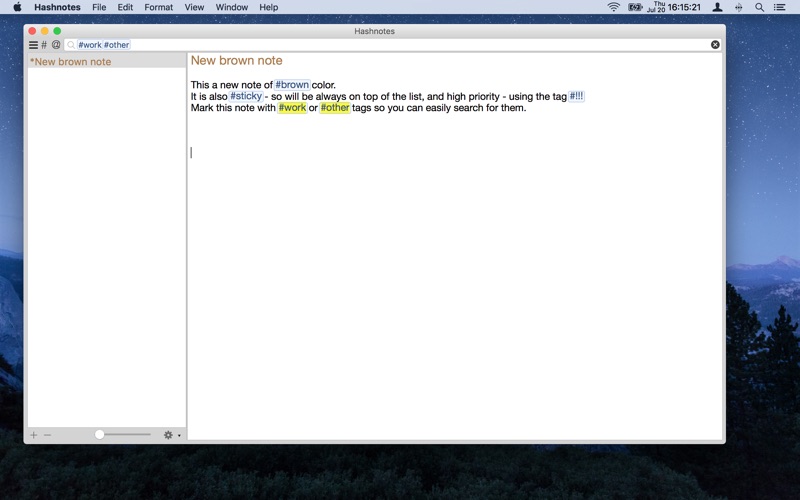
Task: Open the Window menu
Action: (232, 7)
